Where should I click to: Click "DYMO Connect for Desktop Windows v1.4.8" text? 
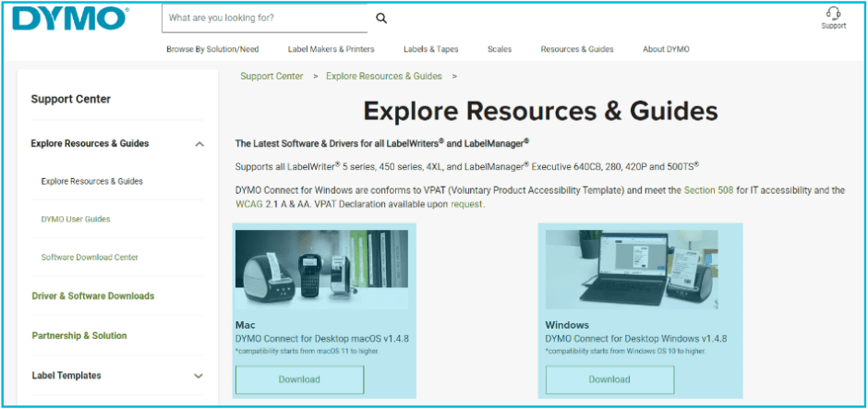pyautogui.click(x=636, y=339)
